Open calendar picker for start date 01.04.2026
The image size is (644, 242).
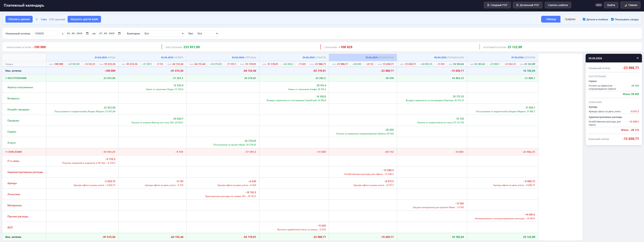(87, 34)
